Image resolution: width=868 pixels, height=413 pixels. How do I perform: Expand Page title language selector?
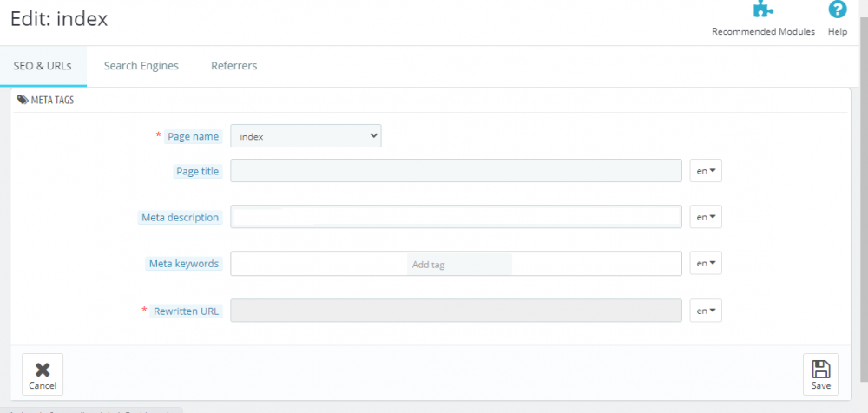pos(706,171)
